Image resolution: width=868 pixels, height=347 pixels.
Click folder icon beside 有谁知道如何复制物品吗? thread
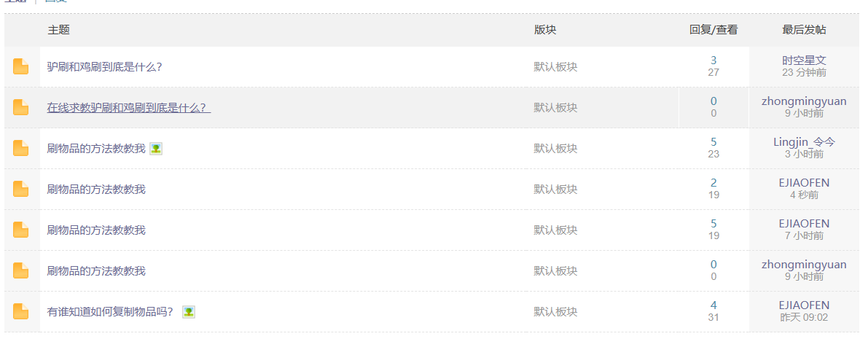coord(21,311)
